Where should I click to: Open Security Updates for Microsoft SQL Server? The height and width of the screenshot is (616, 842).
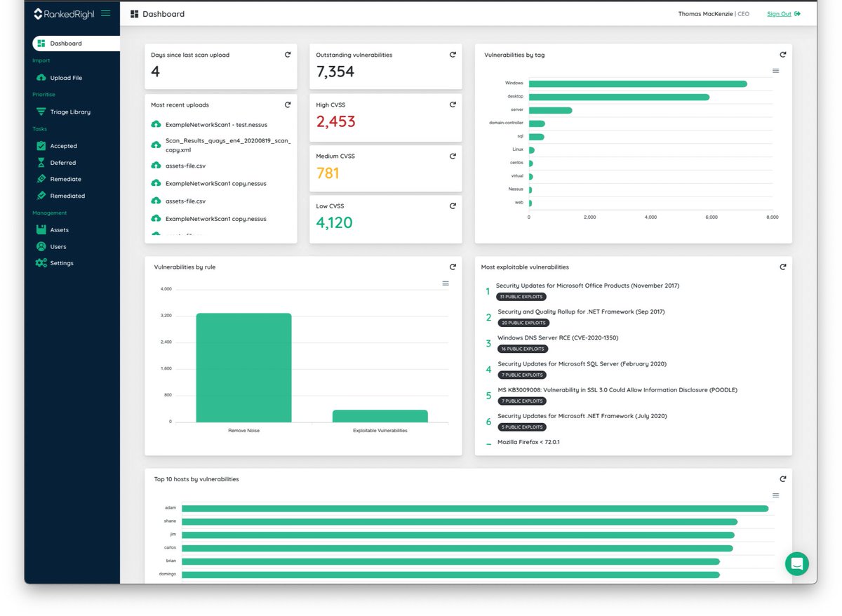pyautogui.click(x=582, y=363)
